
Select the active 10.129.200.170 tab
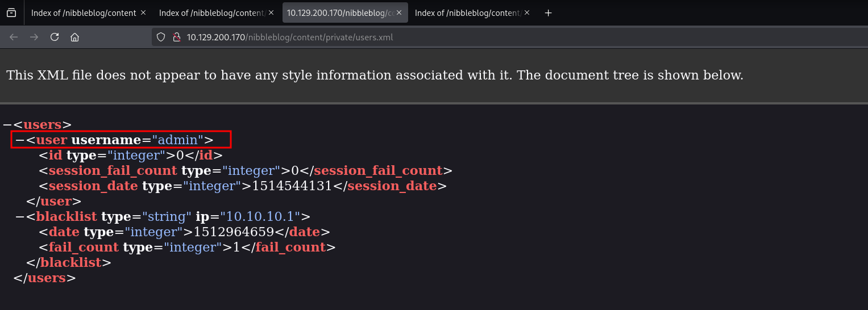tap(338, 13)
